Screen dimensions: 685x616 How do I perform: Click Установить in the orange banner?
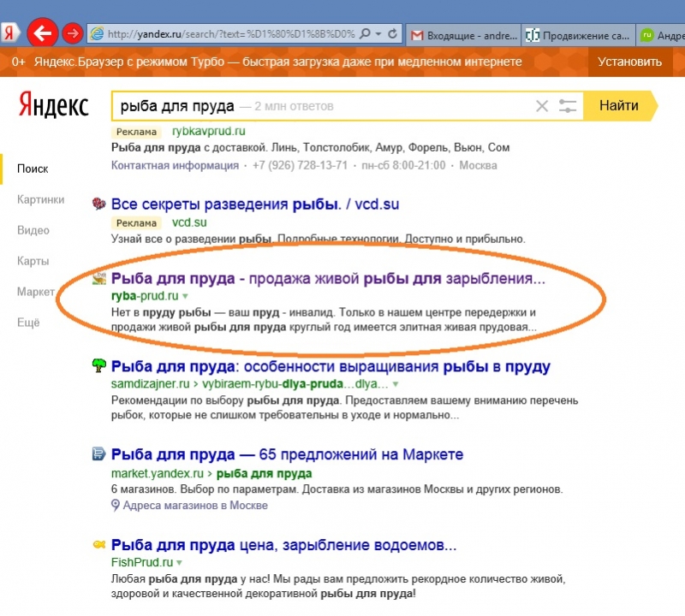[x=629, y=62]
